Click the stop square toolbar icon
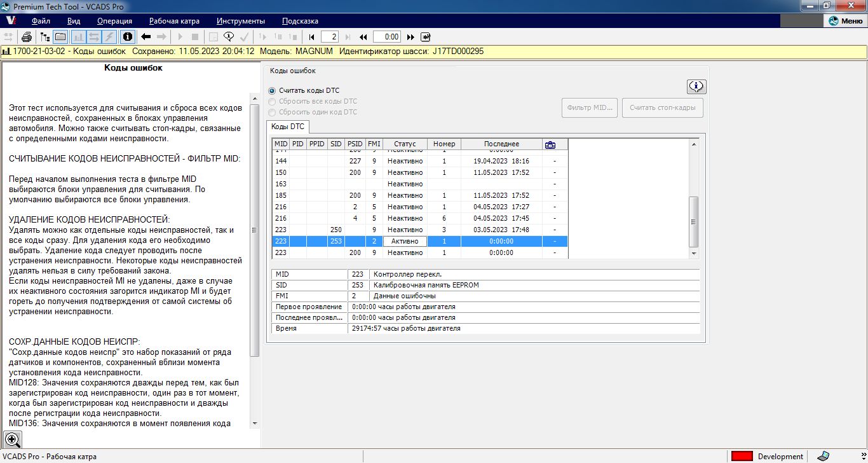The image size is (868, 463). (195, 37)
